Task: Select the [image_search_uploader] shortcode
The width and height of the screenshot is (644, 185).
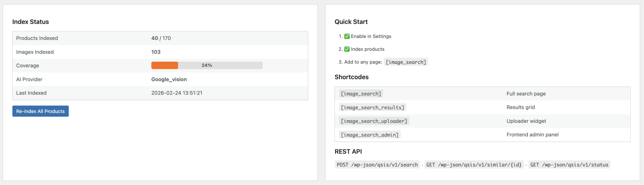Action: (x=374, y=121)
